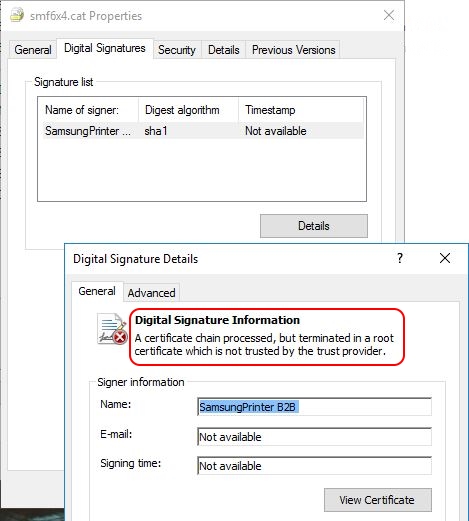The image size is (469, 521).
Task: Click the View Certificate button
Action: (377, 500)
